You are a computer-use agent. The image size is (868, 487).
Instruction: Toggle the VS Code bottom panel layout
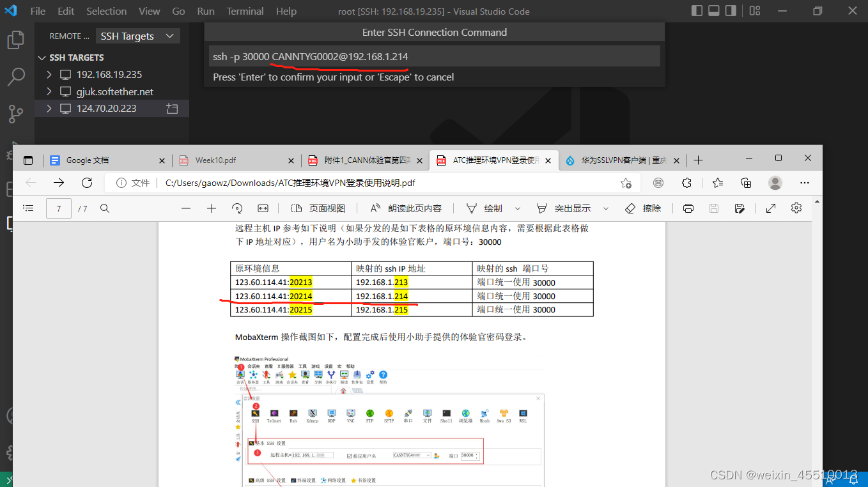(714, 11)
